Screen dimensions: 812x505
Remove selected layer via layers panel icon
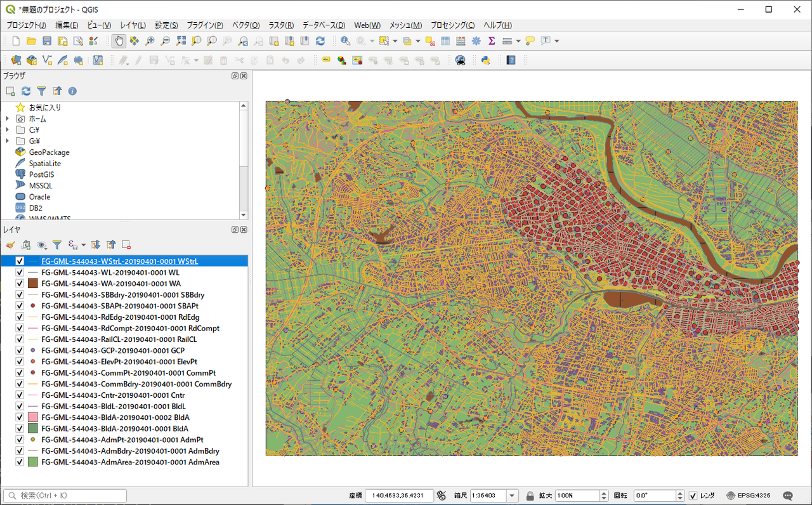click(126, 245)
